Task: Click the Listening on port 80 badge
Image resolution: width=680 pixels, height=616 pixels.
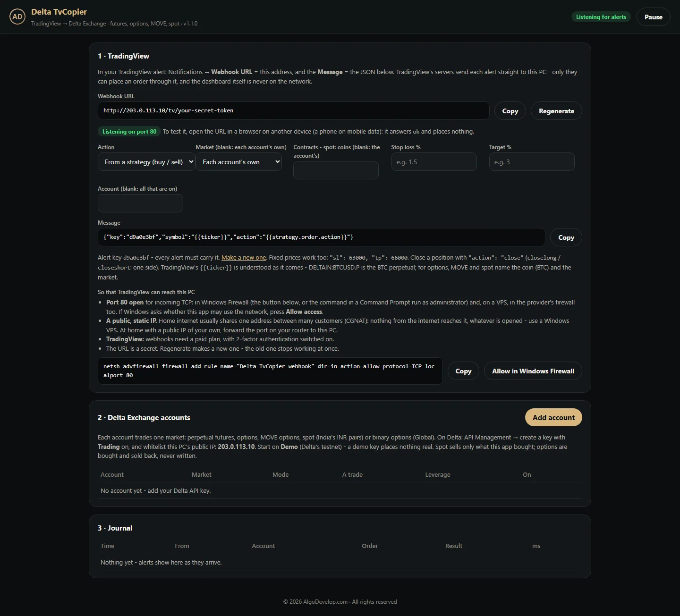Action: (x=129, y=132)
